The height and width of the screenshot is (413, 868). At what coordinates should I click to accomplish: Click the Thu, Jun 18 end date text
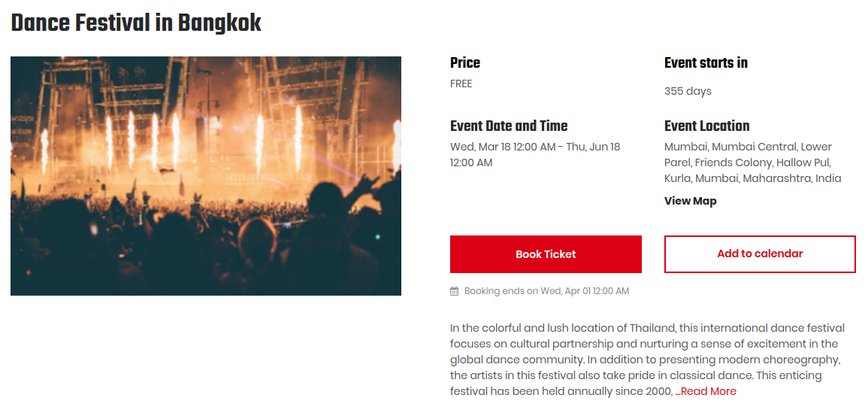tap(593, 147)
